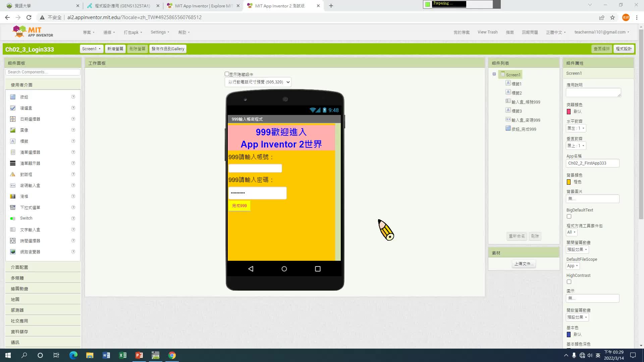Open help for 按鈕 button component
Screen dimensions: 644x362
pyautogui.click(x=73, y=97)
